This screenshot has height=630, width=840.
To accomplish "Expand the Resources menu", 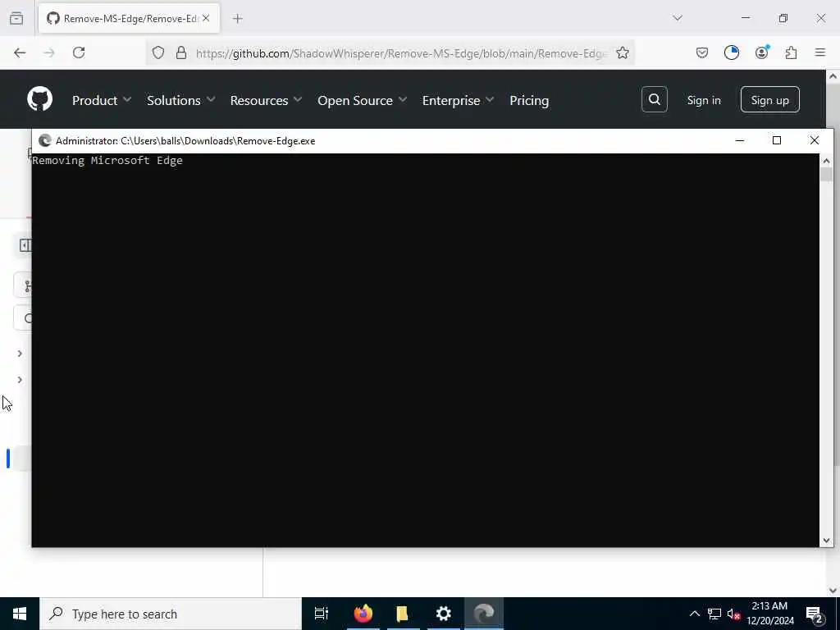I will [266, 100].
